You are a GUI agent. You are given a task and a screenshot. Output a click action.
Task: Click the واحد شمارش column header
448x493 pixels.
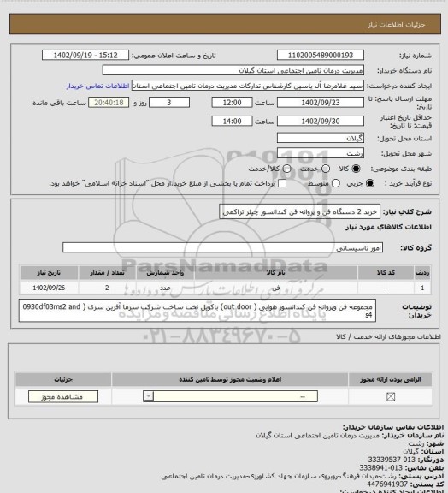pos(165,272)
